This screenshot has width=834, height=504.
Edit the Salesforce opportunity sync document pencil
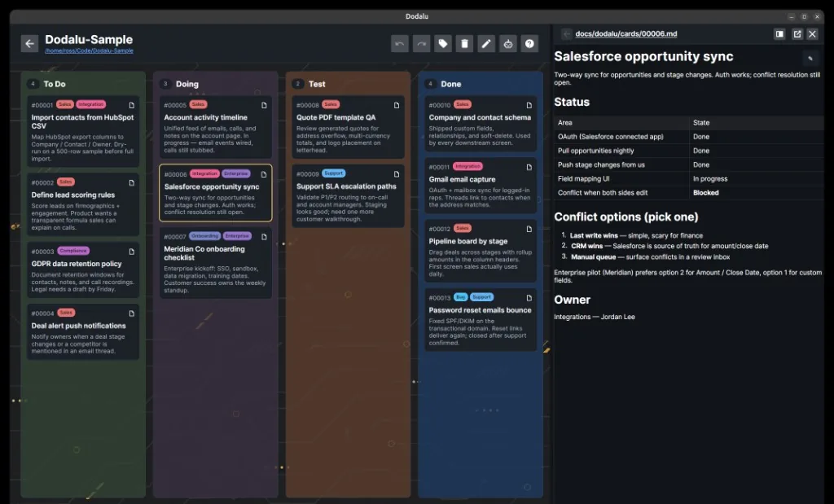click(x=810, y=58)
